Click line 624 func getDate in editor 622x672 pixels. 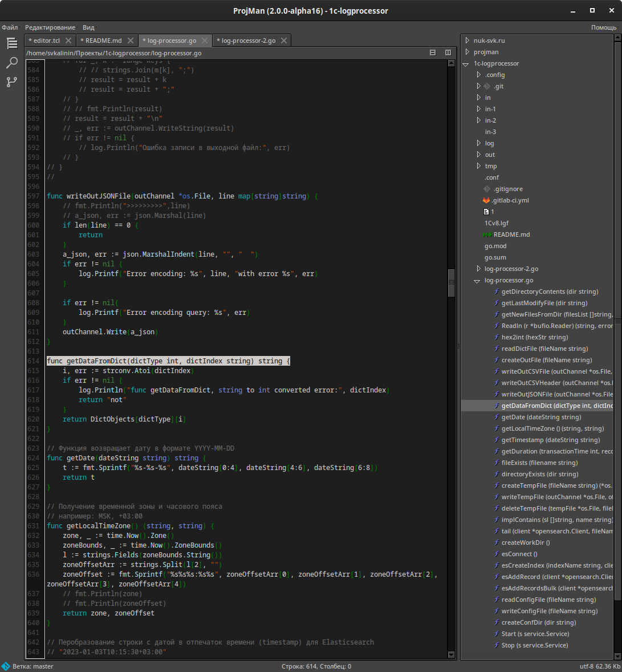point(127,458)
